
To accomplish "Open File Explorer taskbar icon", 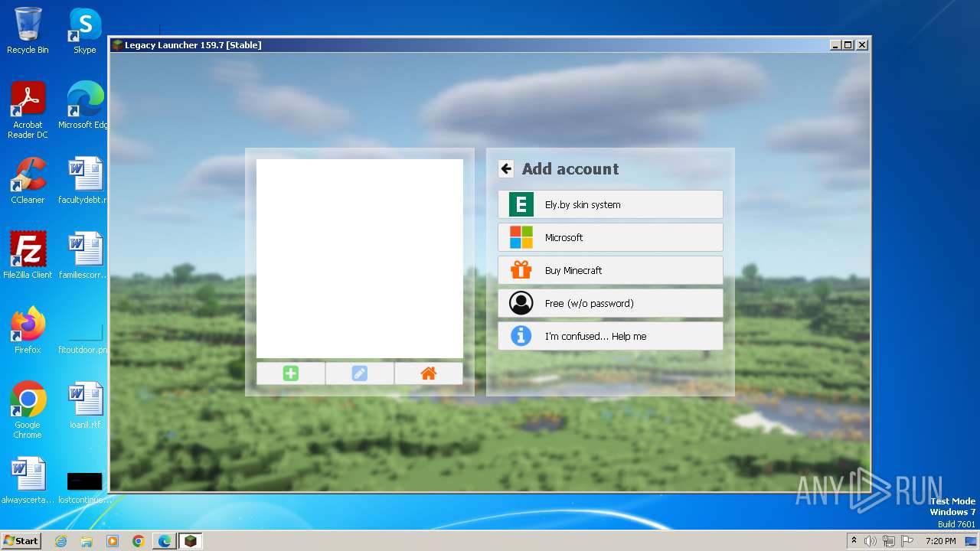I will click(x=87, y=541).
